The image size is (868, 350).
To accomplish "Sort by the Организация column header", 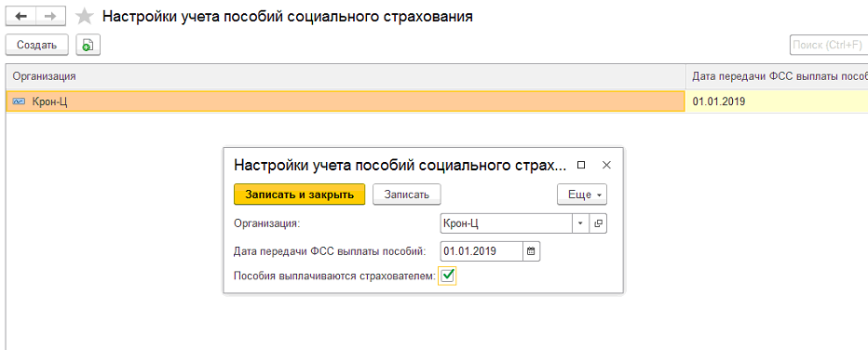I will (346, 76).
